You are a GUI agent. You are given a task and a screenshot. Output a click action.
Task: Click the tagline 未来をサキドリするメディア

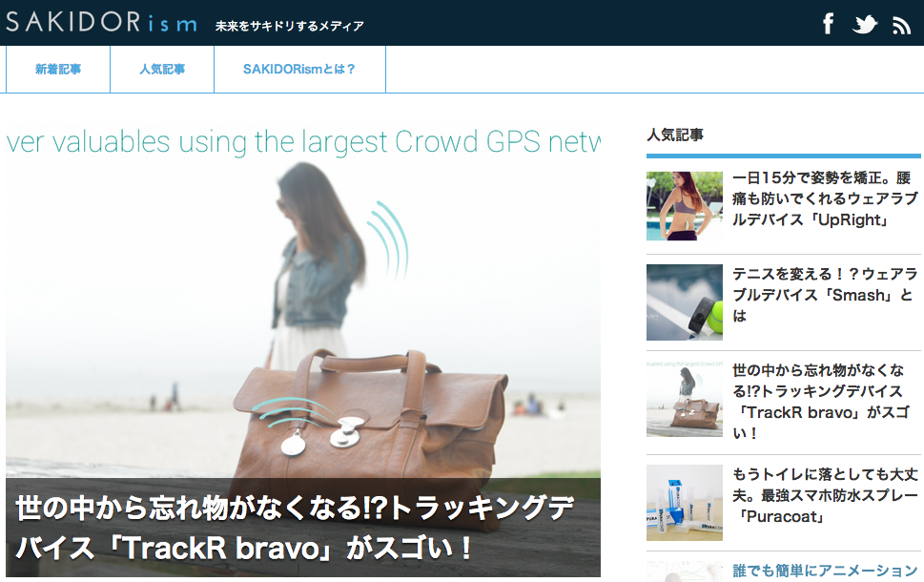pos(289,26)
